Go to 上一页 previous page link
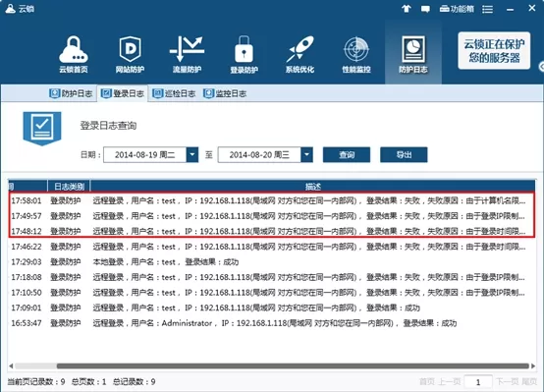Image resolution: width=544 pixels, height=392 pixels. 450,382
